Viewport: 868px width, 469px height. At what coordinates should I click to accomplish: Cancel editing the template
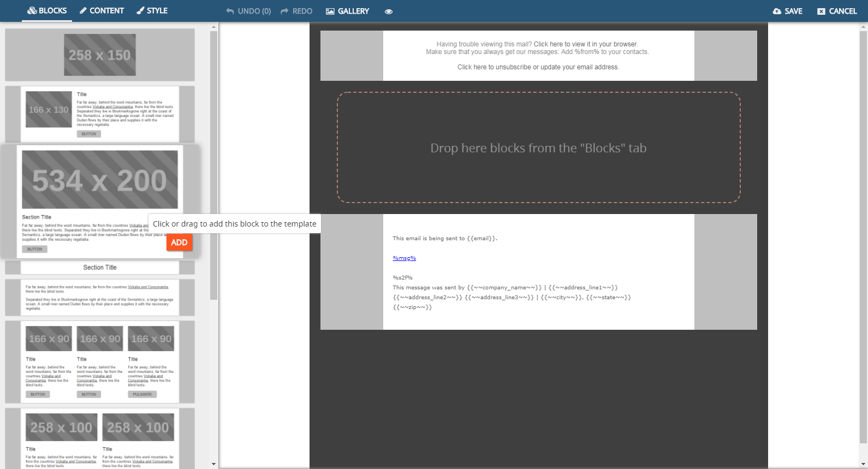click(836, 11)
